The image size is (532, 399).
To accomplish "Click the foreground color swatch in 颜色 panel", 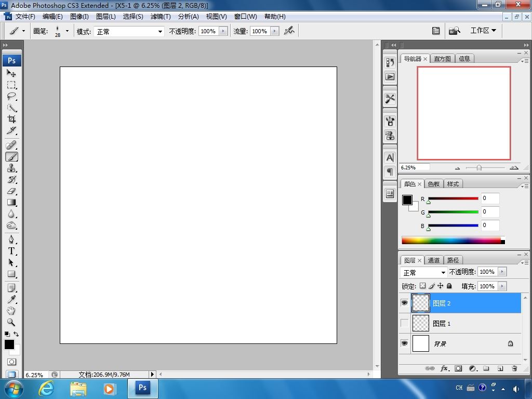I will [407, 200].
